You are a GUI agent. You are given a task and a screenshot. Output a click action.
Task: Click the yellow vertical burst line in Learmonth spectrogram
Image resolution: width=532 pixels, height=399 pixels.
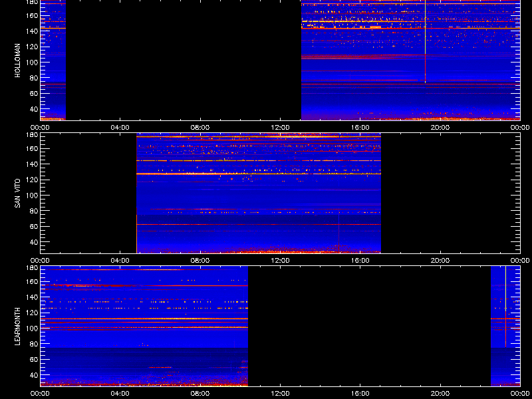coord(505,307)
